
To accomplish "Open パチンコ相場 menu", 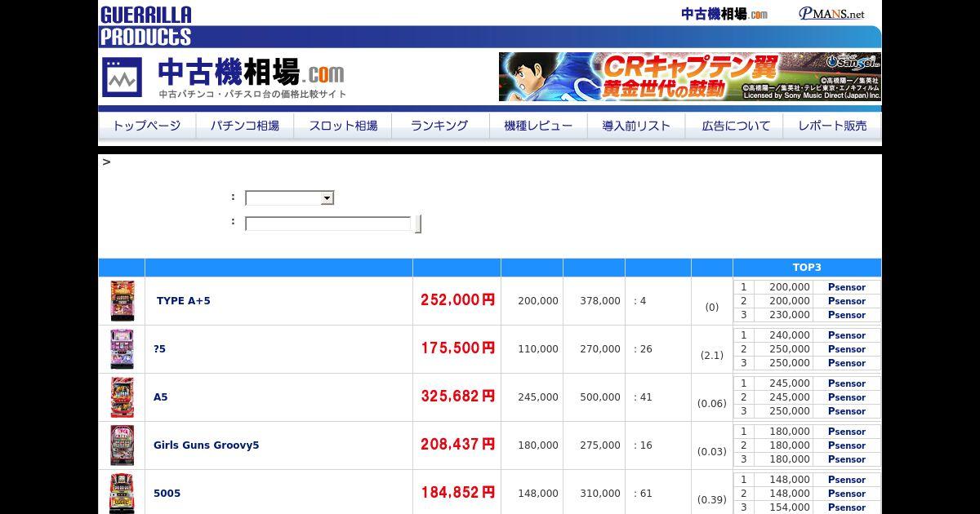I will click(x=245, y=126).
